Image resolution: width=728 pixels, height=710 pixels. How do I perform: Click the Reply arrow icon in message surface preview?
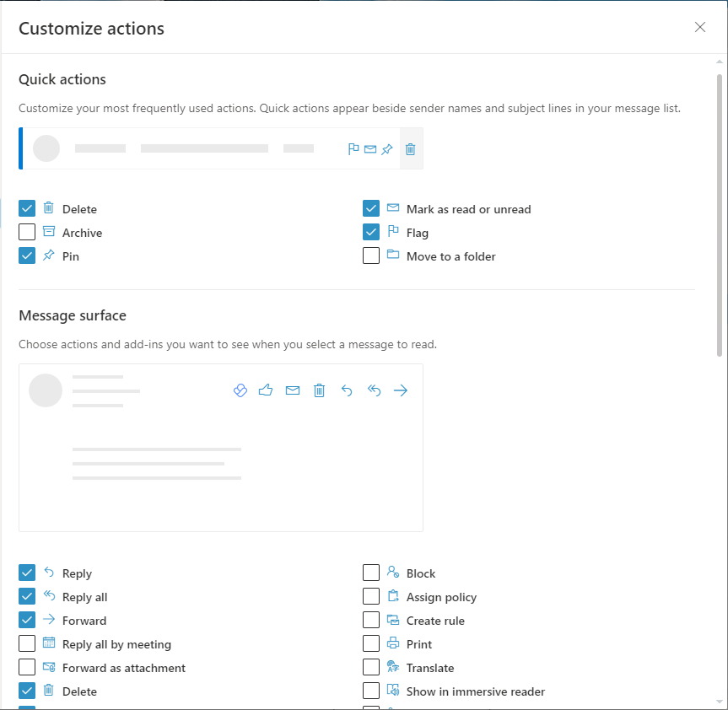click(347, 390)
